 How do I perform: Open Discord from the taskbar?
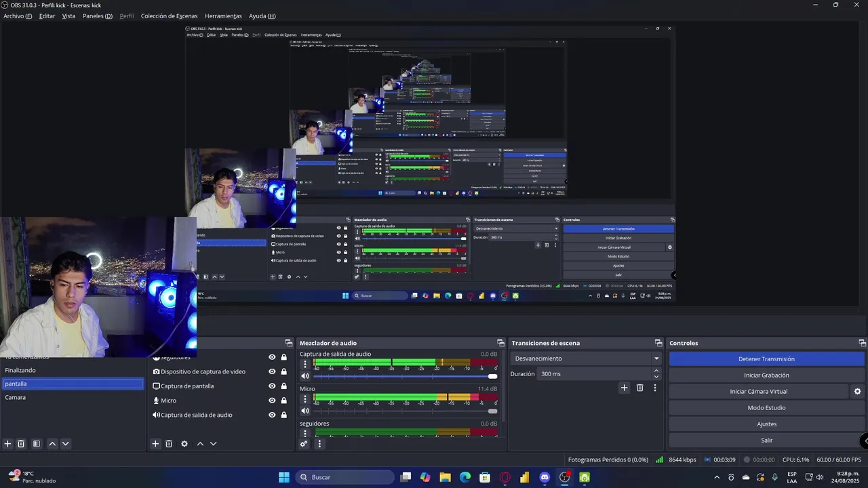click(x=545, y=477)
